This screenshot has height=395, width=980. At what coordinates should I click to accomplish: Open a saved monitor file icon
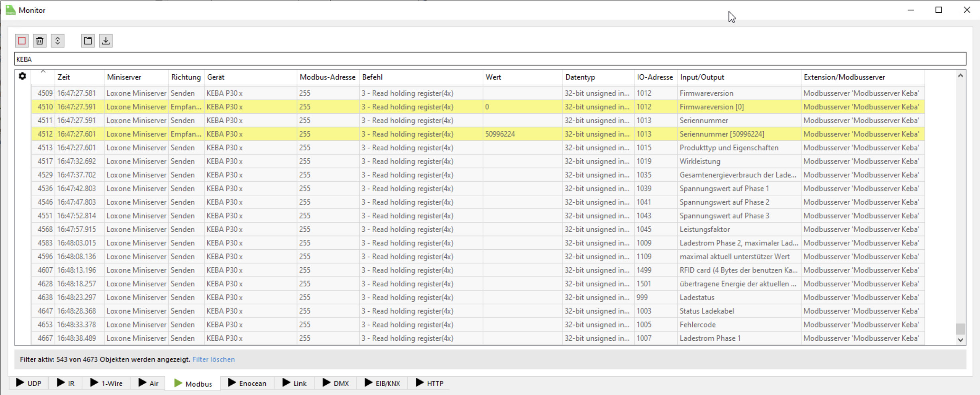tap(88, 41)
